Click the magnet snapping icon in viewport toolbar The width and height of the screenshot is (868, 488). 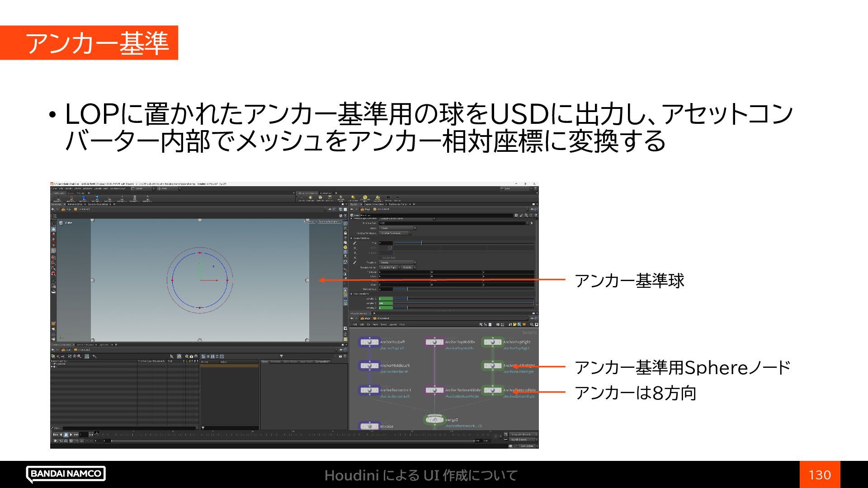pos(54,273)
